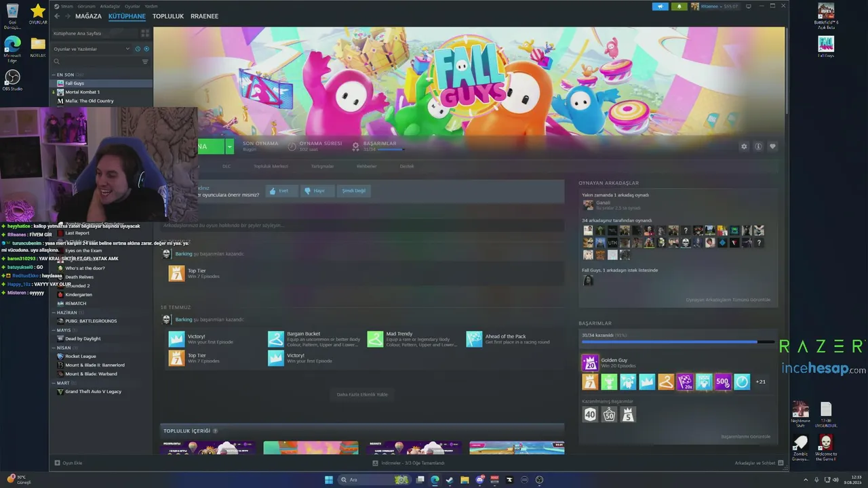Open the Steam menu
Image resolution: width=868 pixels, height=488 pixels.
pos(66,6)
